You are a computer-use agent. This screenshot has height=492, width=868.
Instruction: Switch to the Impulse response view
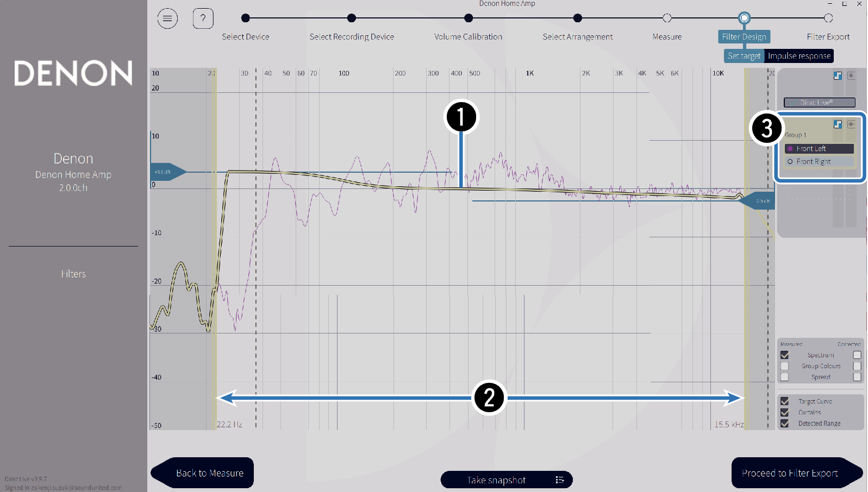799,56
